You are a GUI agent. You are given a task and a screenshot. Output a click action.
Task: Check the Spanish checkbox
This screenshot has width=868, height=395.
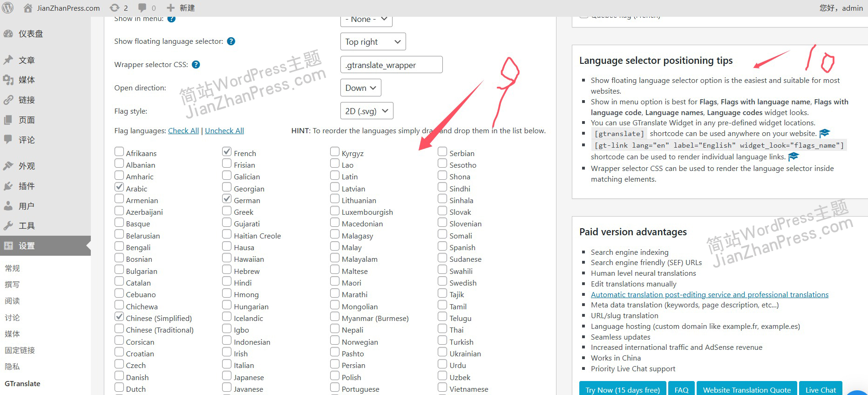pos(442,246)
